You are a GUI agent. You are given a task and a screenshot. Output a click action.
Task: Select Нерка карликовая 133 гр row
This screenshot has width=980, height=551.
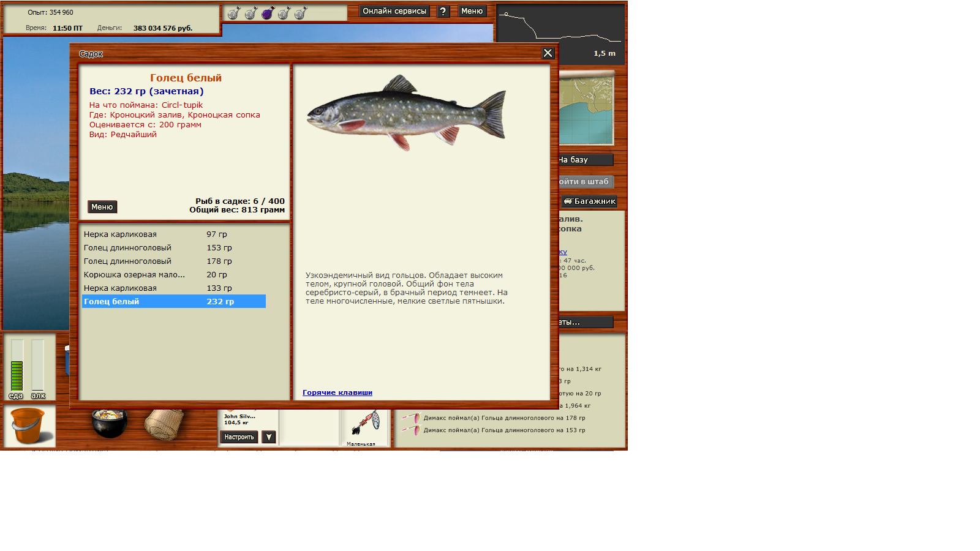[x=174, y=288]
